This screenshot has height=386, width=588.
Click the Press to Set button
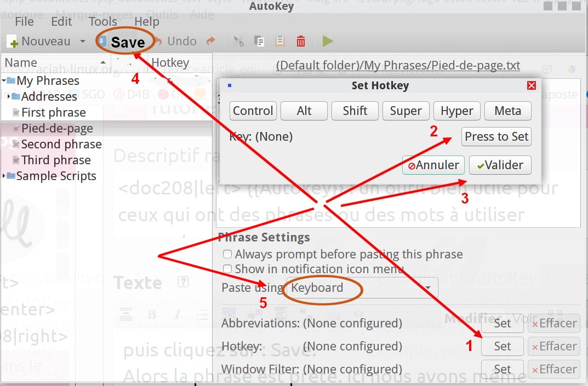coord(496,136)
